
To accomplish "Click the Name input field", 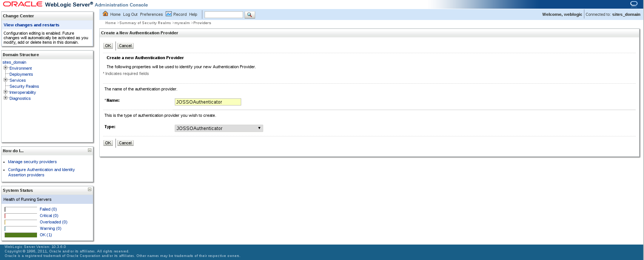I will click(208, 102).
